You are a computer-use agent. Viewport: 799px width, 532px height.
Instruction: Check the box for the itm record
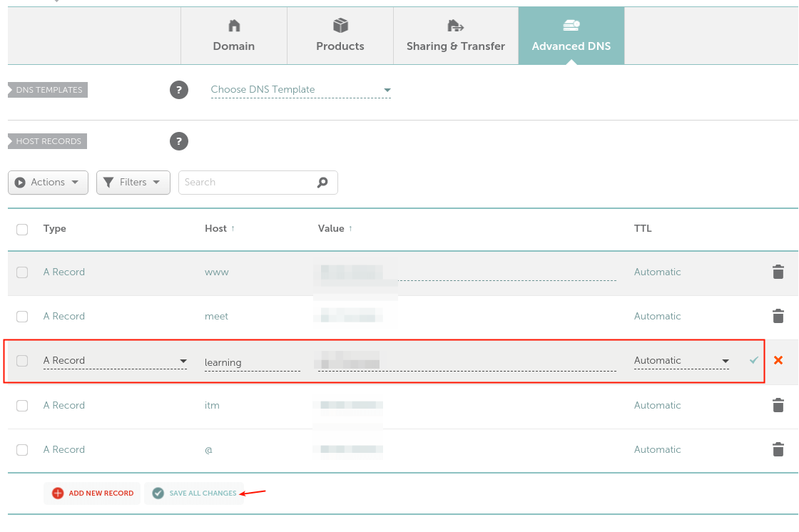tap(22, 405)
